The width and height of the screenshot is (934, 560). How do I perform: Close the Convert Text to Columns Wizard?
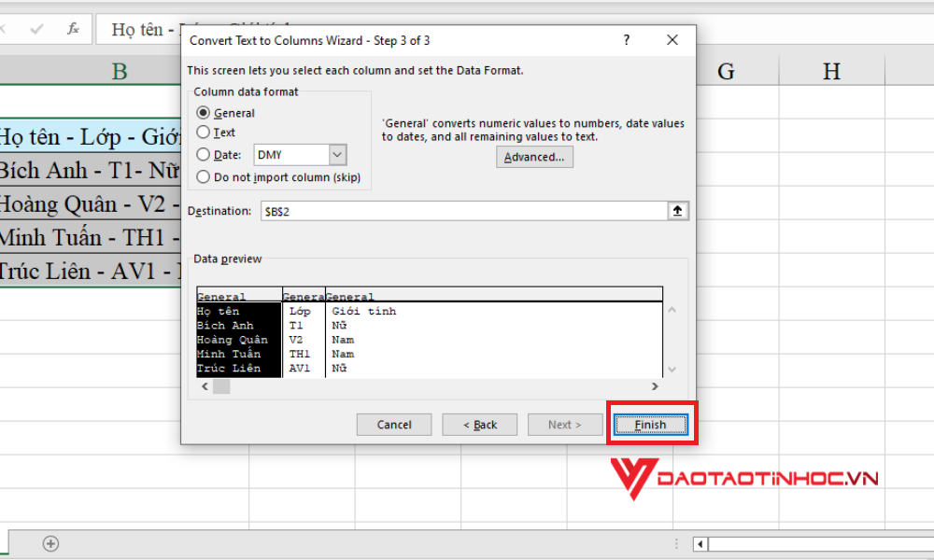672,40
